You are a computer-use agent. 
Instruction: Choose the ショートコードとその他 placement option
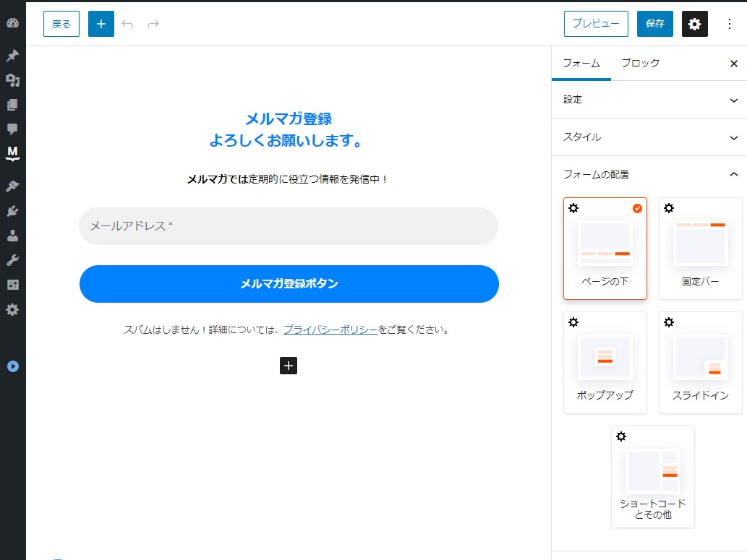pyautogui.click(x=652, y=478)
